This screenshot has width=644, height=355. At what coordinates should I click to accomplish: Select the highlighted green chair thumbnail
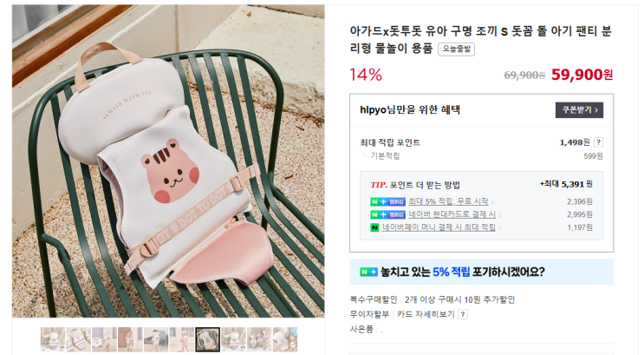point(207,339)
